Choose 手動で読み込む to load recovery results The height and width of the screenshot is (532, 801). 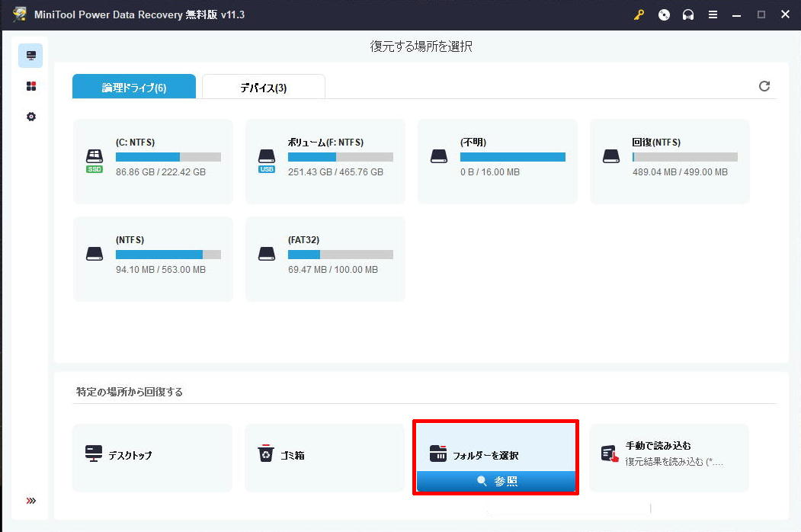[x=669, y=457]
